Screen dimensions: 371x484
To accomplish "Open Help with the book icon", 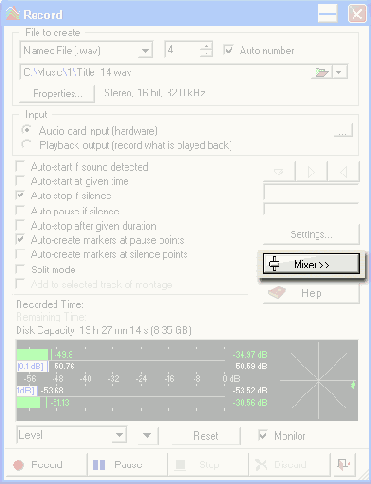I will tap(311, 293).
